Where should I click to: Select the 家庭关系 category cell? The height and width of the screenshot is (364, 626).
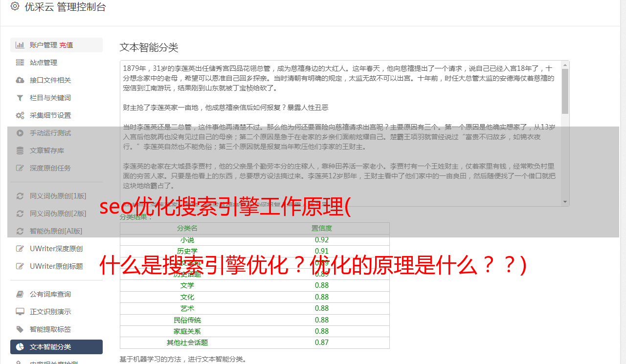click(x=187, y=331)
